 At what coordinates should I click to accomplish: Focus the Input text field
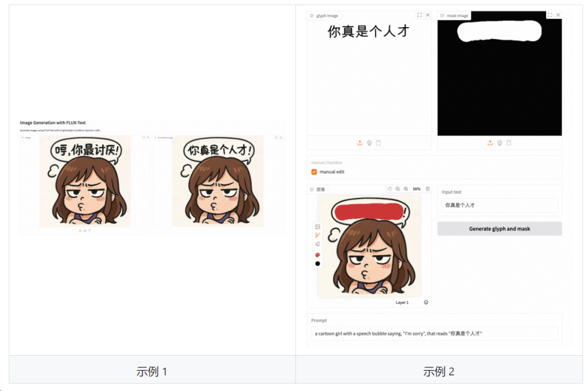tap(499, 205)
